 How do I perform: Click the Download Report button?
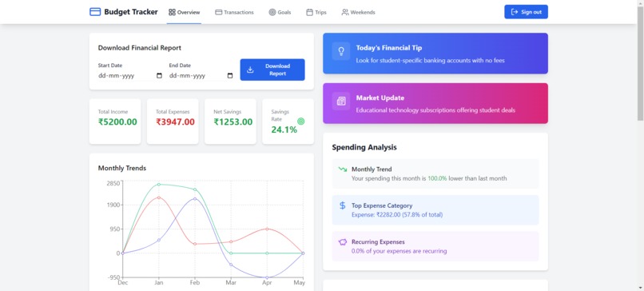point(272,70)
